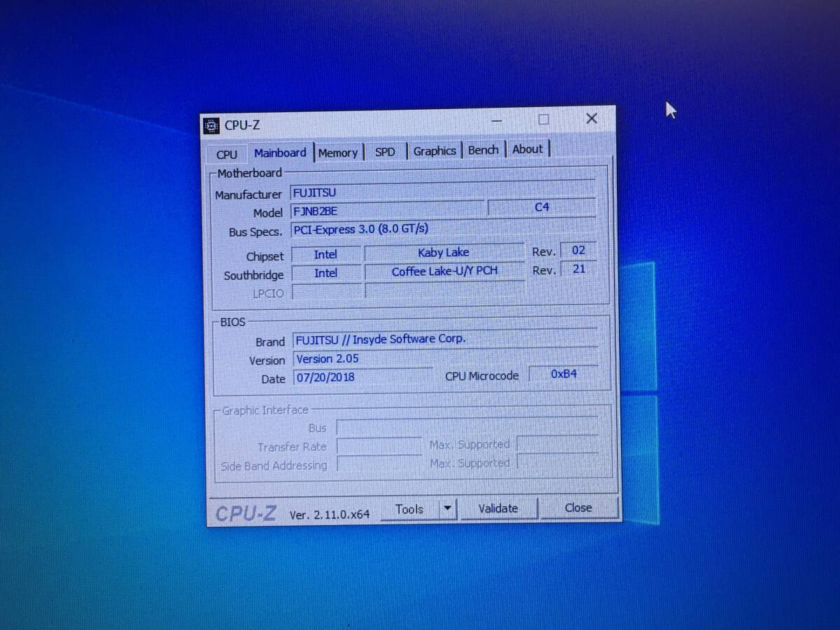Close CPU-Z using the title bar X
840x630 pixels.
(591, 118)
